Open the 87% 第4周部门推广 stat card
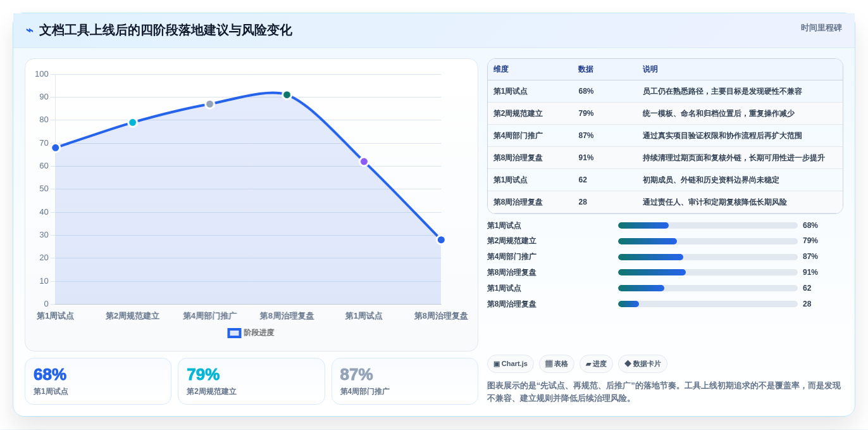Viewport: 868px width, 430px height. coord(405,381)
